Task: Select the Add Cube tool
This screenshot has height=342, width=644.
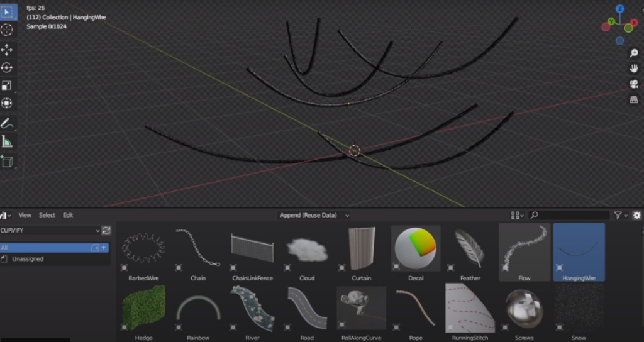Action: [7, 162]
